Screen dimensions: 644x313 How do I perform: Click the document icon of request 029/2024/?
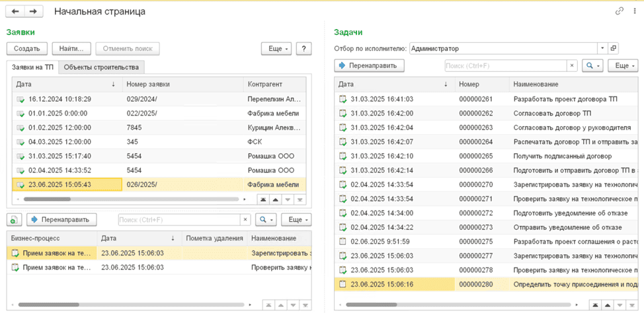point(20,99)
